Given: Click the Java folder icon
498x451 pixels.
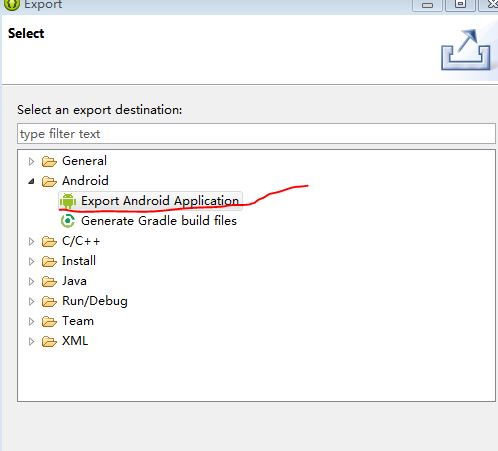Looking at the screenshot, I should 49,281.
